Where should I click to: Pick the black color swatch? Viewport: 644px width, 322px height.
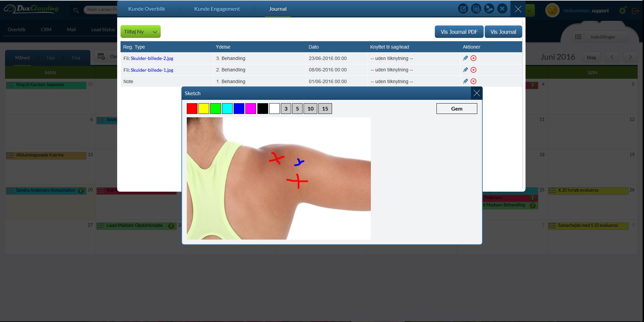(263, 109)
